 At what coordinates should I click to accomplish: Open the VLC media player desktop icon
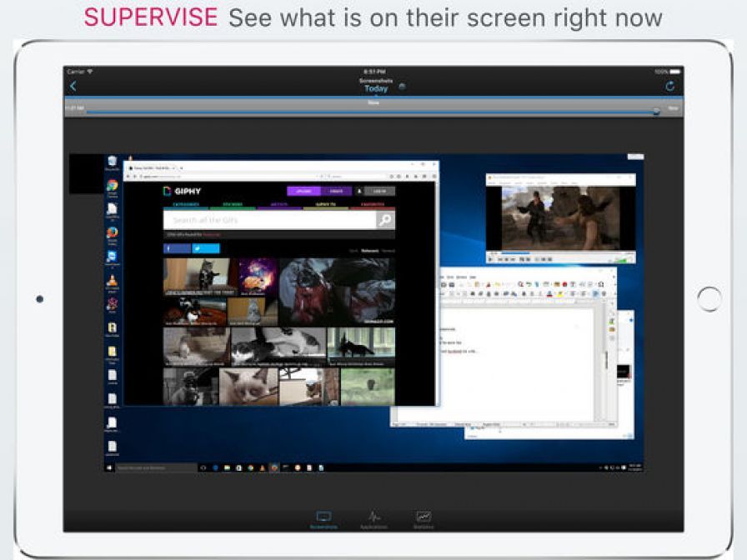pos(112,280)
